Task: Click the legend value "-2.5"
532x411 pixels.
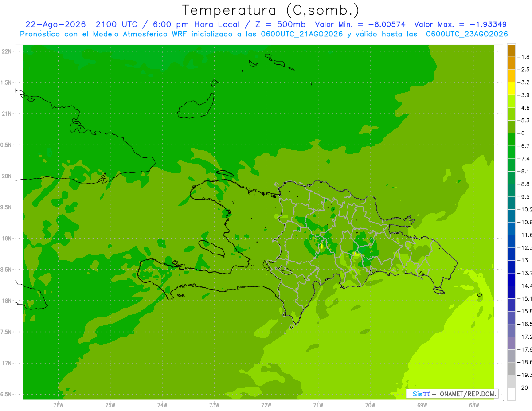Action: click(x=524, y=70)
